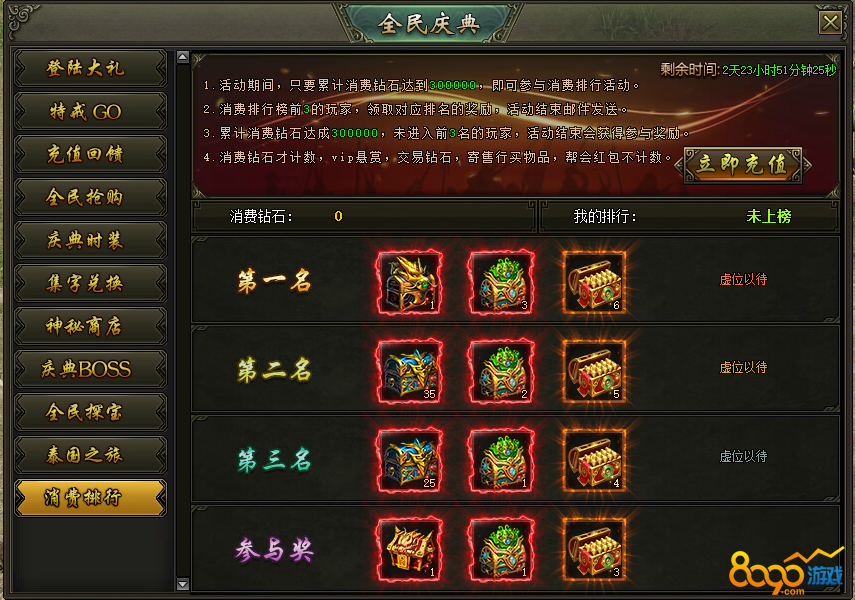Image resolution: width=855 pixels, height=600 pixels.
Task: Open the 全民探宝 tab
Action: (x=90, y=412)
